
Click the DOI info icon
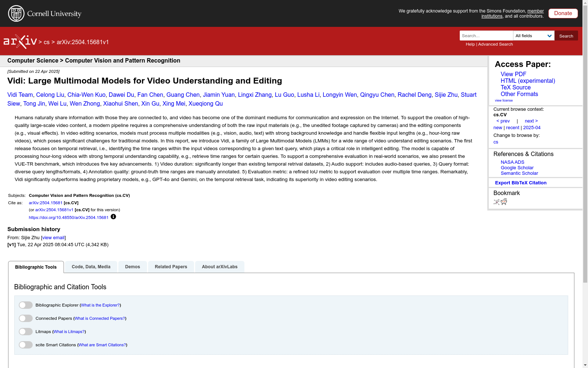(113, 217)
